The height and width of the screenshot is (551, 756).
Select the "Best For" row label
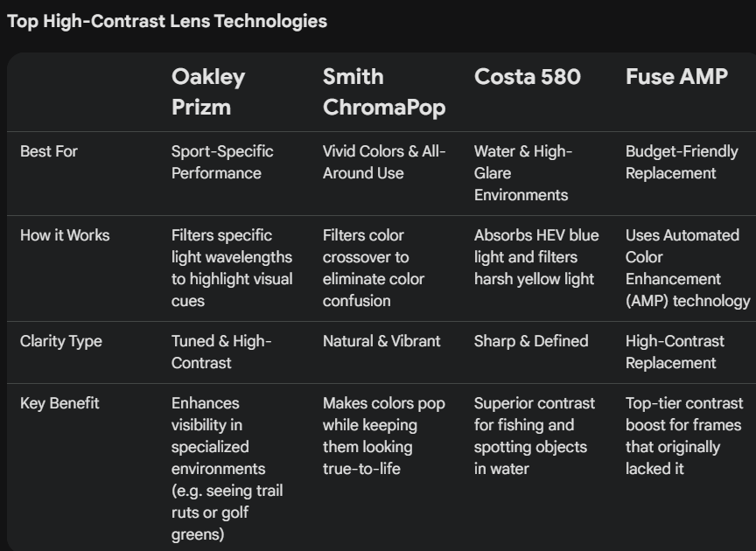pos(49,151)
